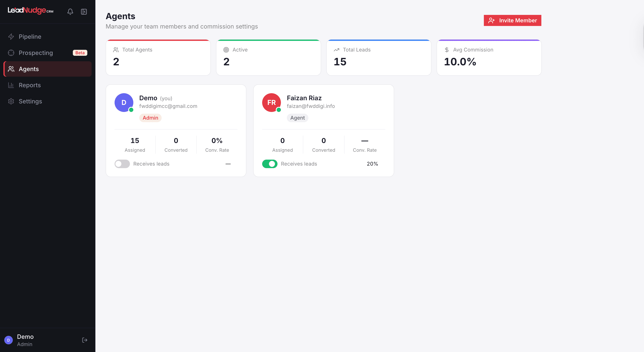Click Faizan's Conv. Rate dash stat
This screenshot has width=644, height=352.
click(365, 145)
